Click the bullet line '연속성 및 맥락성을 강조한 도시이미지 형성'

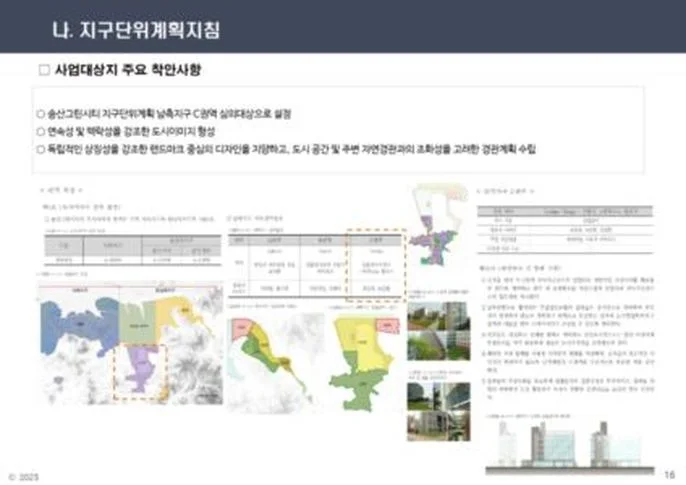click(x=131, y=131)
